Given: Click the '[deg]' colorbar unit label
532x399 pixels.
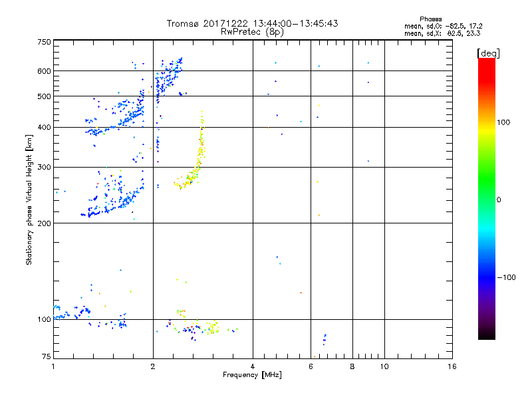Looking at the screenshot, I should [x=488, y=53].
